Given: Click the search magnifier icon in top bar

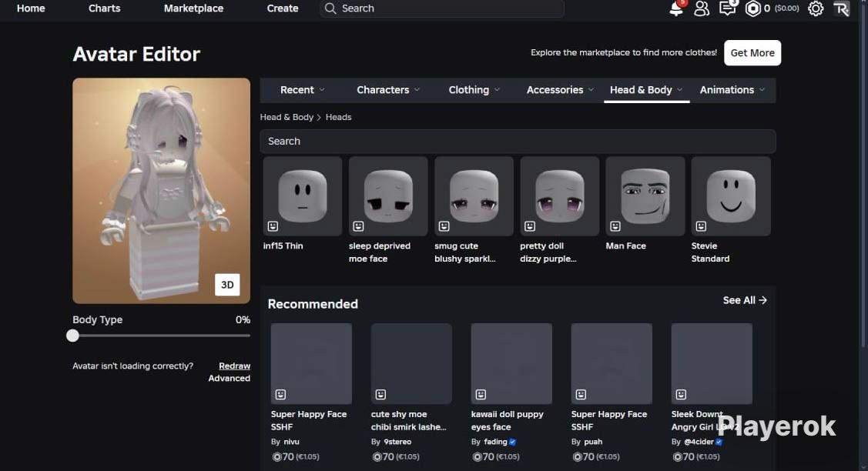Looking at the screenshot, I should (330, 8).
